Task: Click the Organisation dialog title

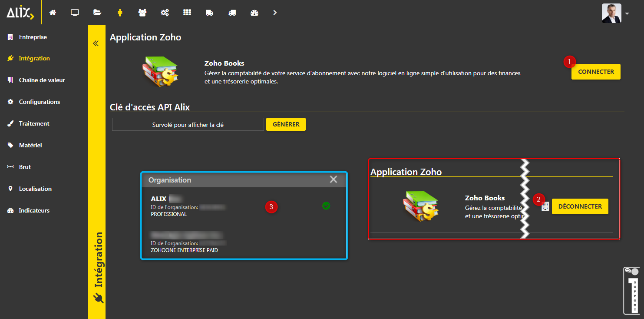Action: coord(170,180)
